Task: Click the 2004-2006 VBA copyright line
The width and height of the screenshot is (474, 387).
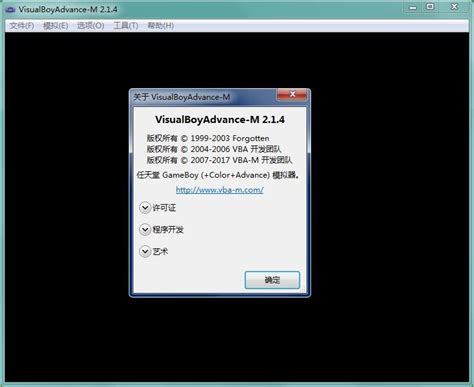Action: pyautogui.click(x=214, y=149)
